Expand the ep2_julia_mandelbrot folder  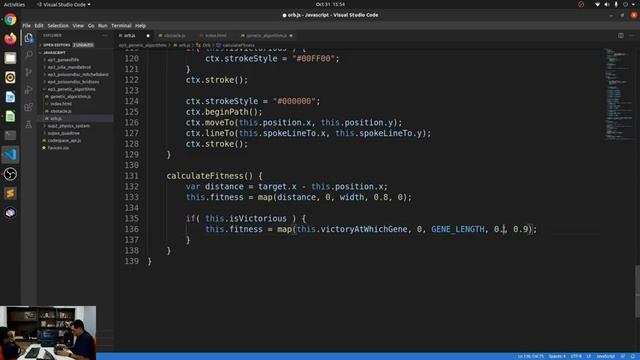pyautogui.click(x=69, y=67)
